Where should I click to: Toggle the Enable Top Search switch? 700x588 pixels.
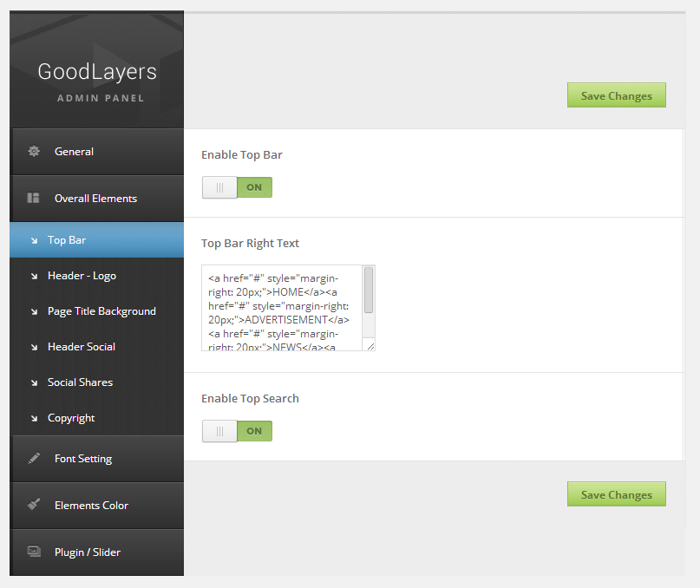click(x=237, y=431)
